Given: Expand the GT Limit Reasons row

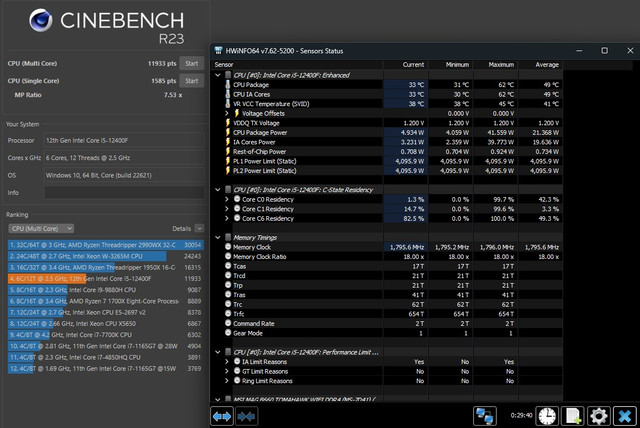Looking at the screenshot, I should (x=227, y=371).
